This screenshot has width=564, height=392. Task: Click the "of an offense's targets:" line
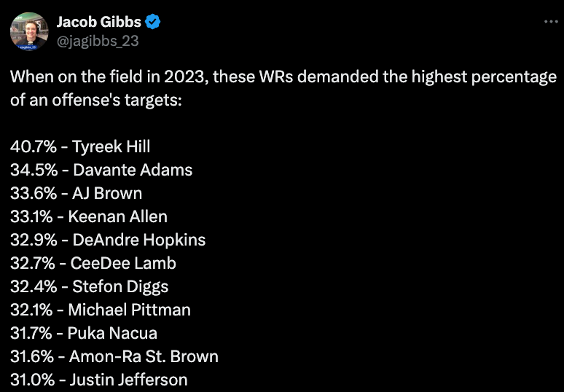pyautogui.click(x=96, y=100)
